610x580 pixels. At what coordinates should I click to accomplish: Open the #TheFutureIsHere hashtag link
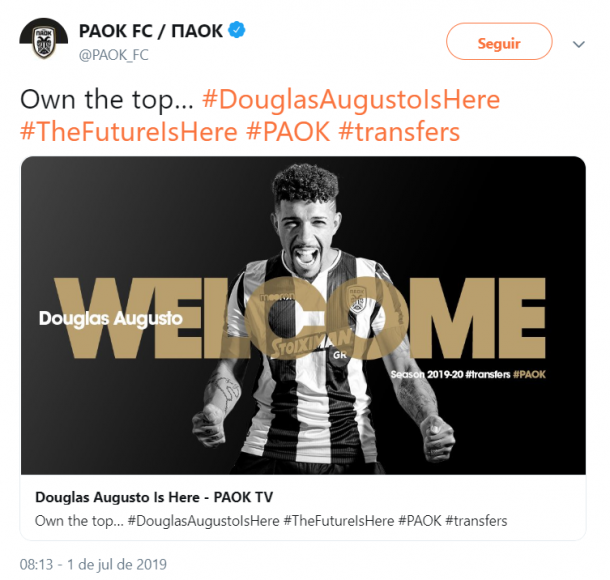tap(129, 132)
